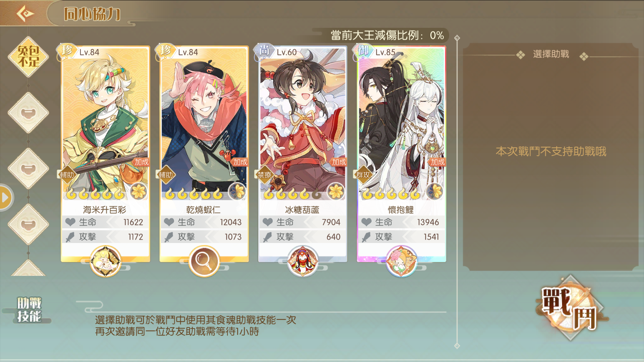644x362 pixels.
Task: Click the 選擇助戰 panel header
Action: click(x=551, y=54)
